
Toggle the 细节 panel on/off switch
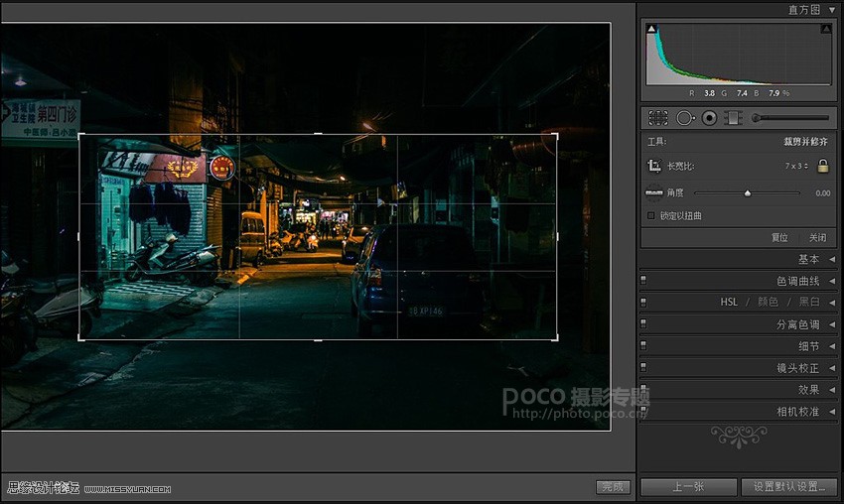pos(643,345)
